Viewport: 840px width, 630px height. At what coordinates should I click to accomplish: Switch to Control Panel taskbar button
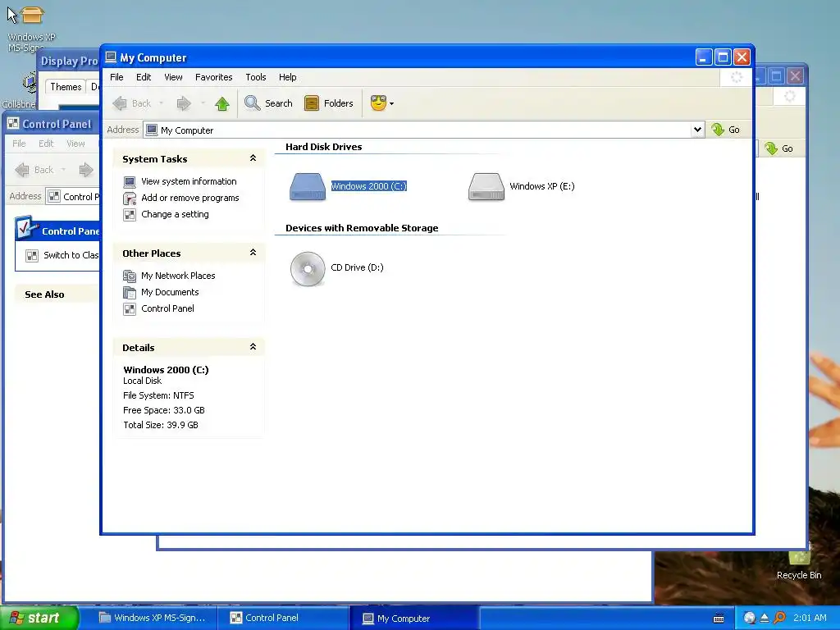tap(283, 619)
